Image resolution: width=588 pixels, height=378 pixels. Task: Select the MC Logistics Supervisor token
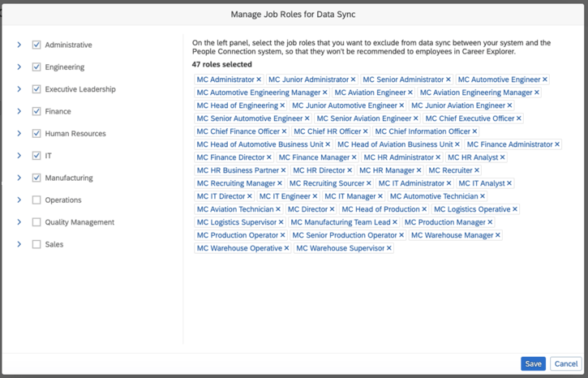point(237,222)
